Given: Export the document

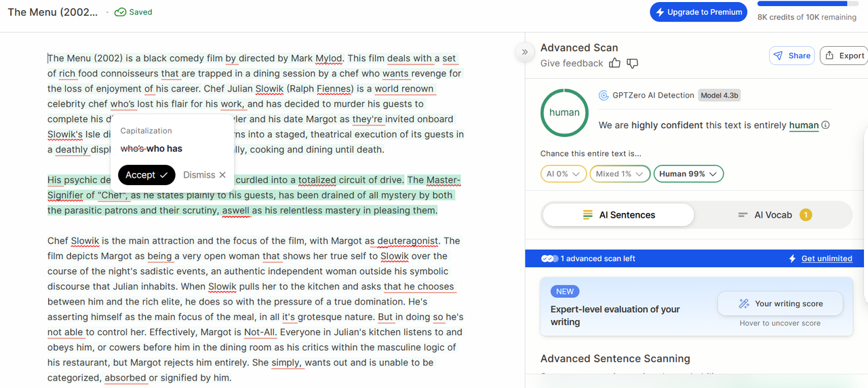Looking at the screenshot, I should tap(844, 56).
